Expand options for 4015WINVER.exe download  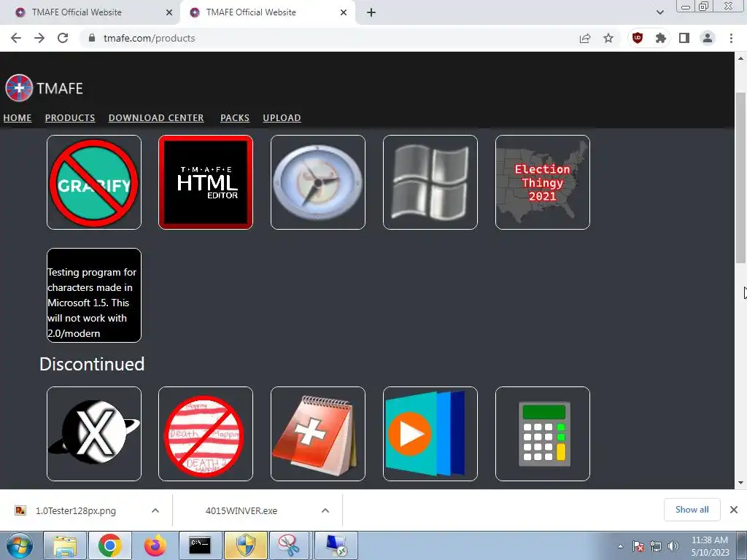(325, 510)
